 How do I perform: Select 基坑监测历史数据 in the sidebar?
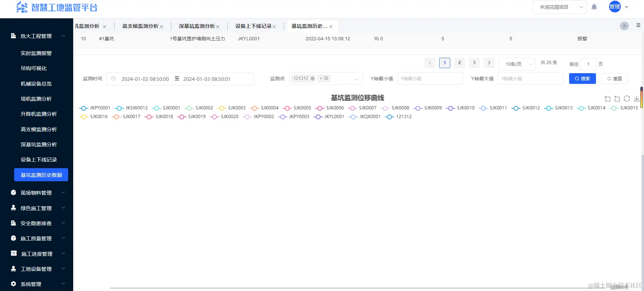point(41,175)
